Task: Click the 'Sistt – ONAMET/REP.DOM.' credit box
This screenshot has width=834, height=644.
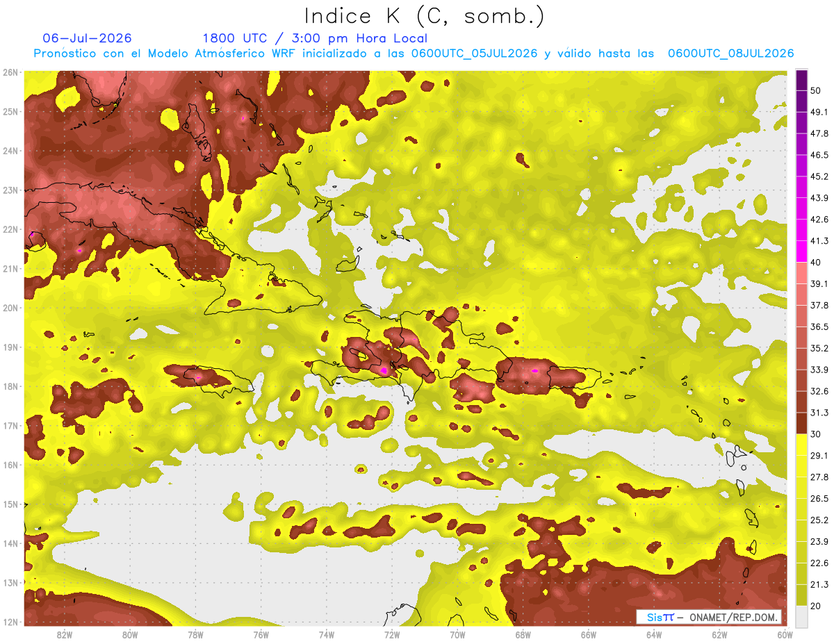Action: (709, 617)
